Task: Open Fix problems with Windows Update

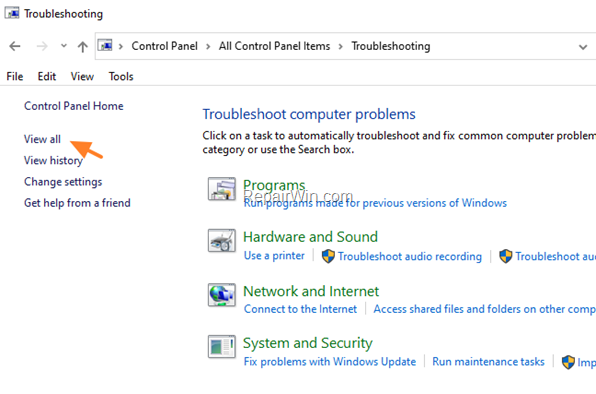Action: [330, 361]
